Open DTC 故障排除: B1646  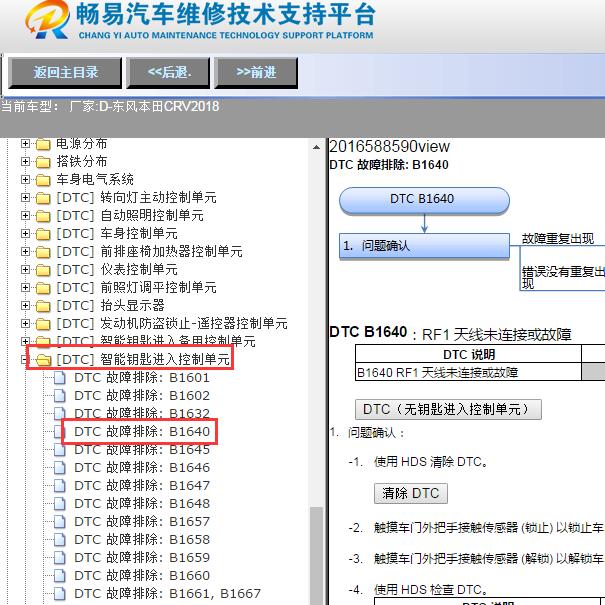pos(142,468)
